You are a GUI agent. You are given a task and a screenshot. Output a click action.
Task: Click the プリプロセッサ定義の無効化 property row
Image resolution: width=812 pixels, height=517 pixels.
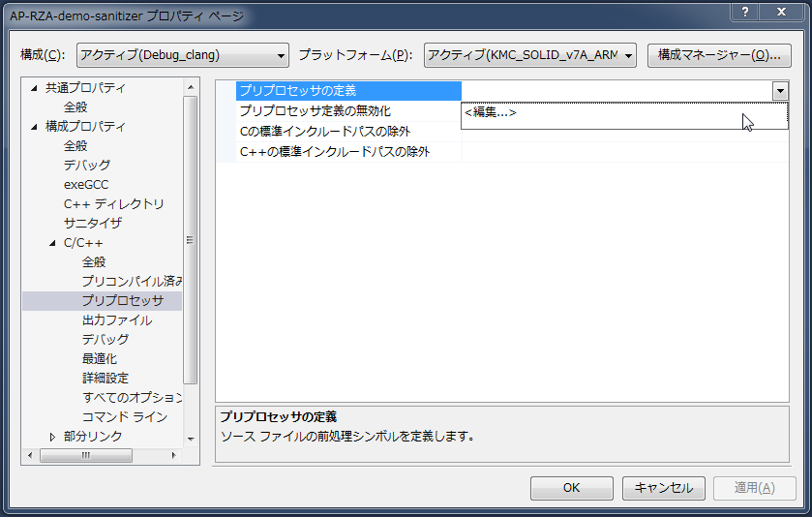pyautogui.click(x=315, y=111)
